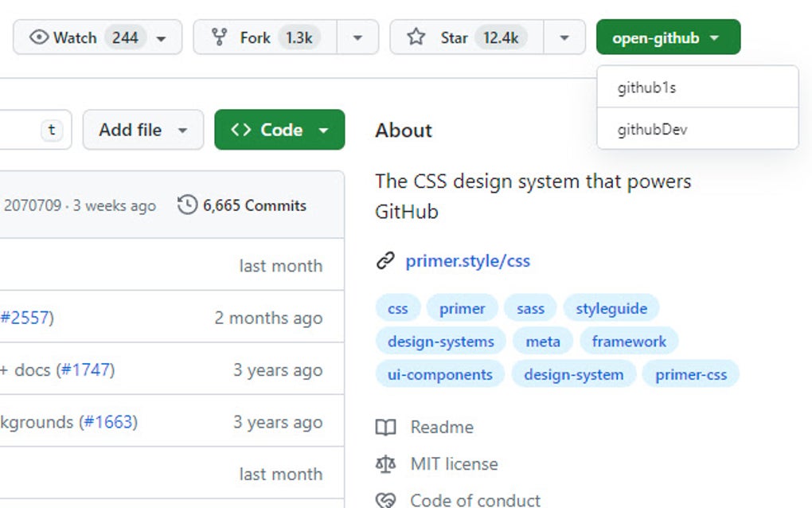812x508 pixels.
Task: Expand the Watch notifications dropdown arrow
Action: coord(162,38)
